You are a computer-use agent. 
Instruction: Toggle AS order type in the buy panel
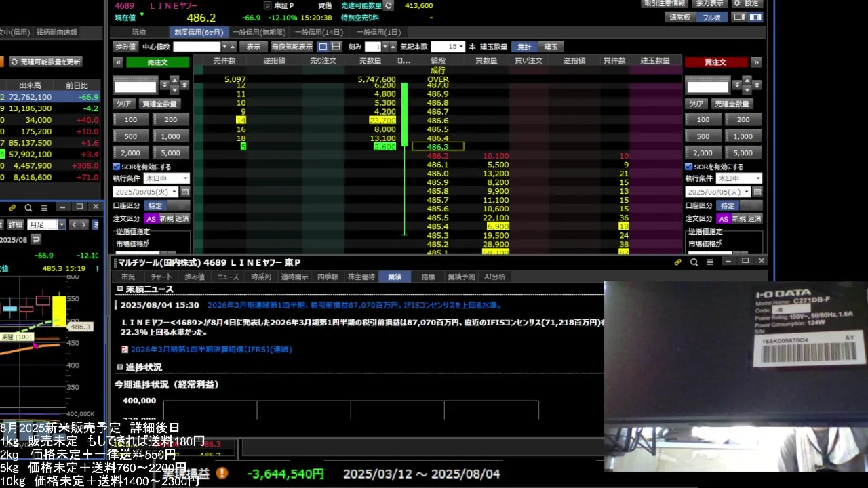[724, 219]
